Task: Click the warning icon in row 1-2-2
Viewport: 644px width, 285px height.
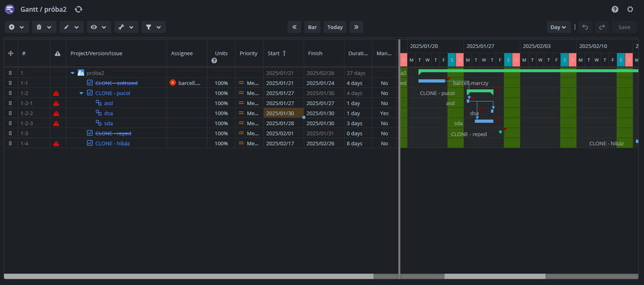Action: [x=56, y=113]
